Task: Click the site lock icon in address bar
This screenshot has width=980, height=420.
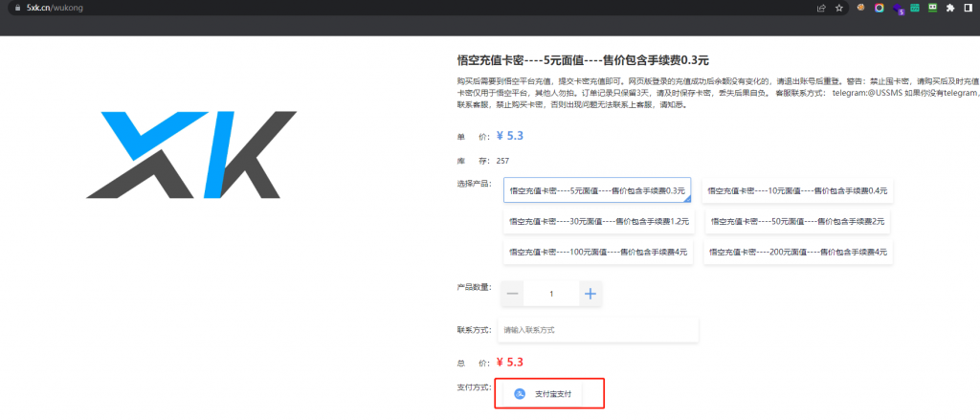Action: click(x=17, y=8)
